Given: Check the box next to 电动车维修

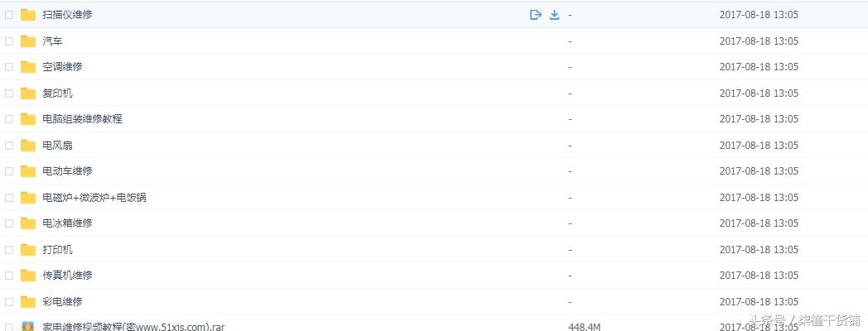Looking at the screenshot, I should coord(9,171).
